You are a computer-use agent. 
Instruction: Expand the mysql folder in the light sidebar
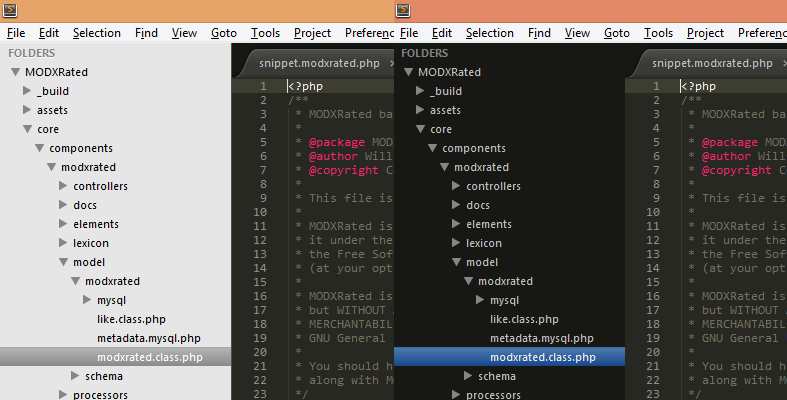(88, 300)
